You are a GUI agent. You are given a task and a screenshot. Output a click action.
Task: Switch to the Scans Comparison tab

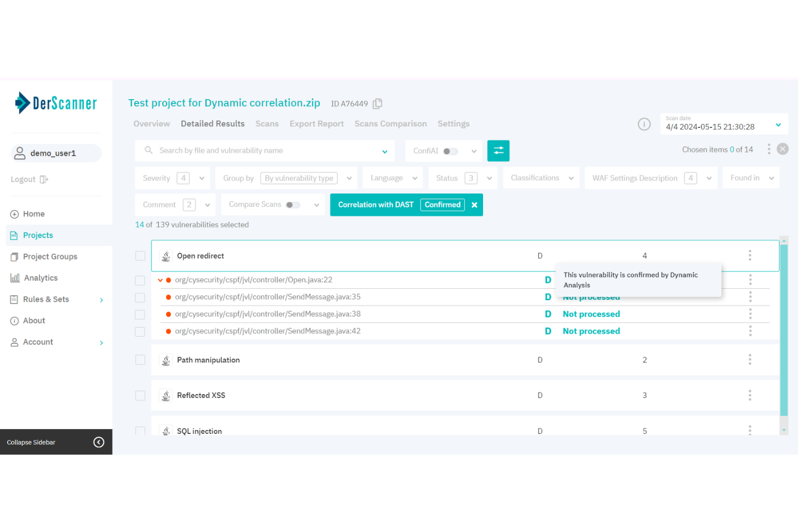(390, 123)
